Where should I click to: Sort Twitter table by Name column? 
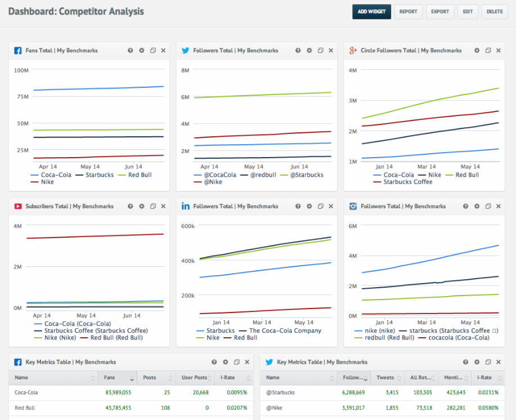tap(298, 378)
